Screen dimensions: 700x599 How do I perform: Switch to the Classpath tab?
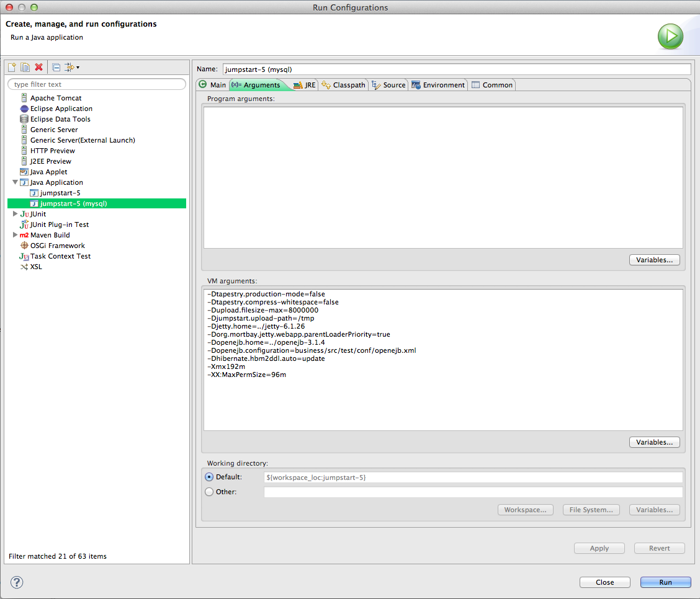(x=343, y=85)
